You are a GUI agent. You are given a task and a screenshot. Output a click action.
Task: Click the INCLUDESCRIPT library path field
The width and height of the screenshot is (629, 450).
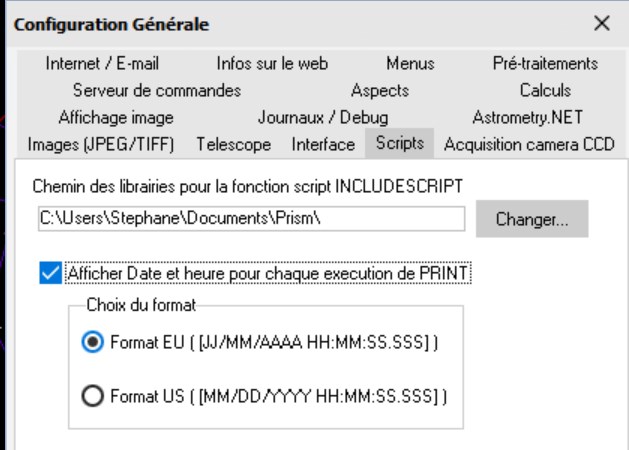(x=250, y=218)
